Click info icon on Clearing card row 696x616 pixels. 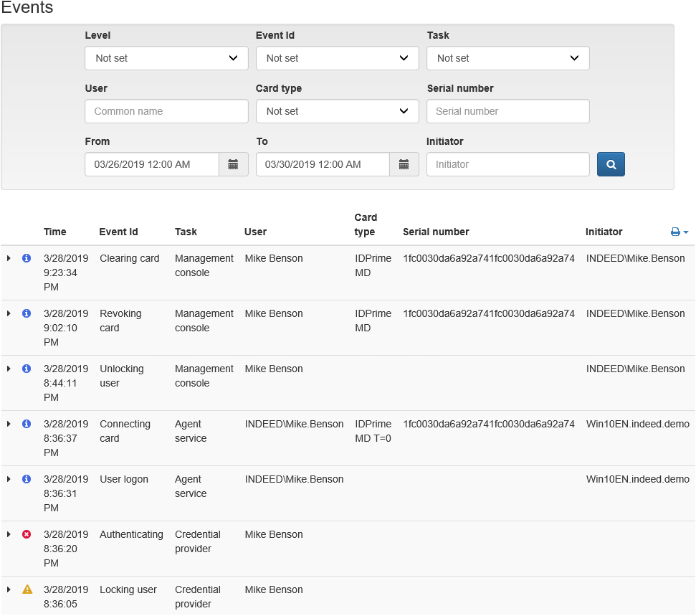[x=27, y=258]
